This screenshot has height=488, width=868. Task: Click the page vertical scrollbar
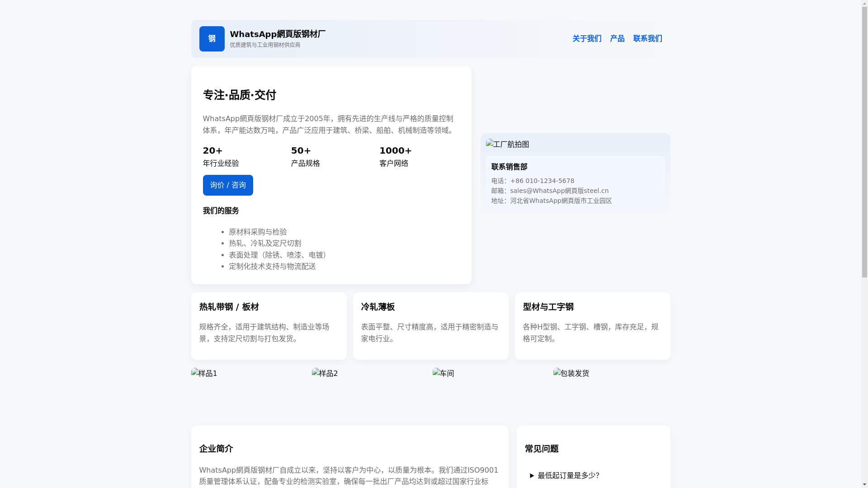[864, 244]
